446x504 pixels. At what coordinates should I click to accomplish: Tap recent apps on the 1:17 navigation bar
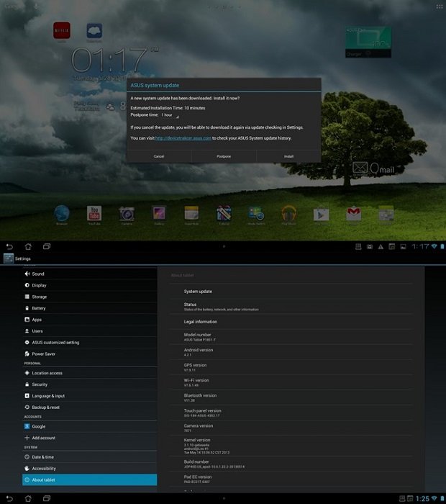tap(47, 246)
